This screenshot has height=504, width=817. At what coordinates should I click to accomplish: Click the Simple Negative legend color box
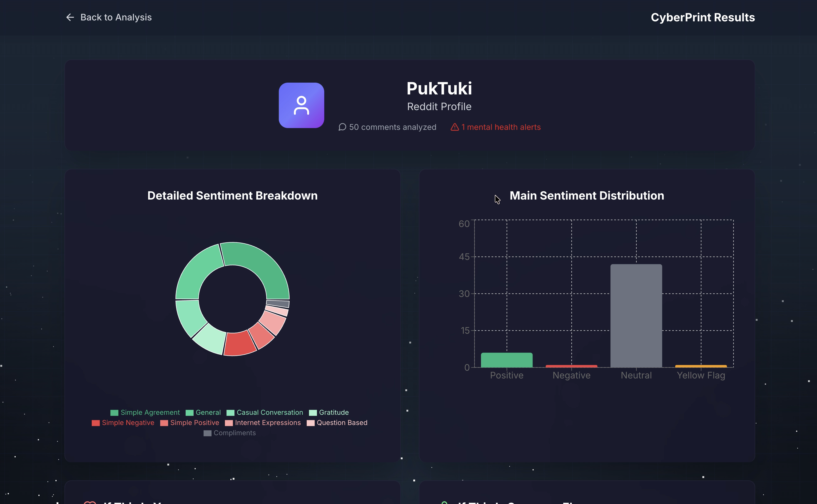pos(96,423)
